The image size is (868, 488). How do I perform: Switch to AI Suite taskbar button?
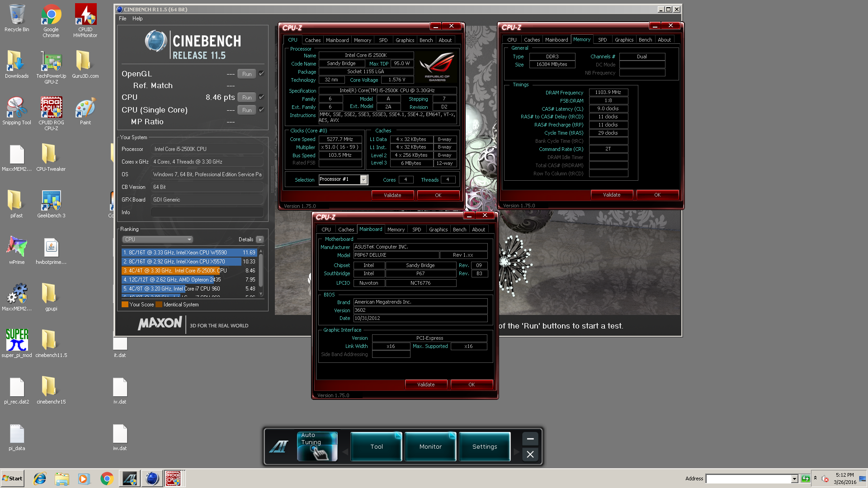129,479
